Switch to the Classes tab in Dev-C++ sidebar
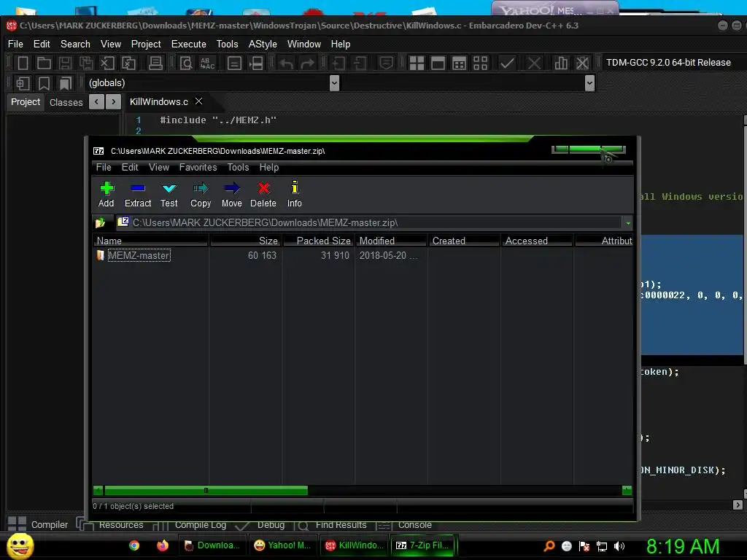The image size is (747, 560). point(66,102)
